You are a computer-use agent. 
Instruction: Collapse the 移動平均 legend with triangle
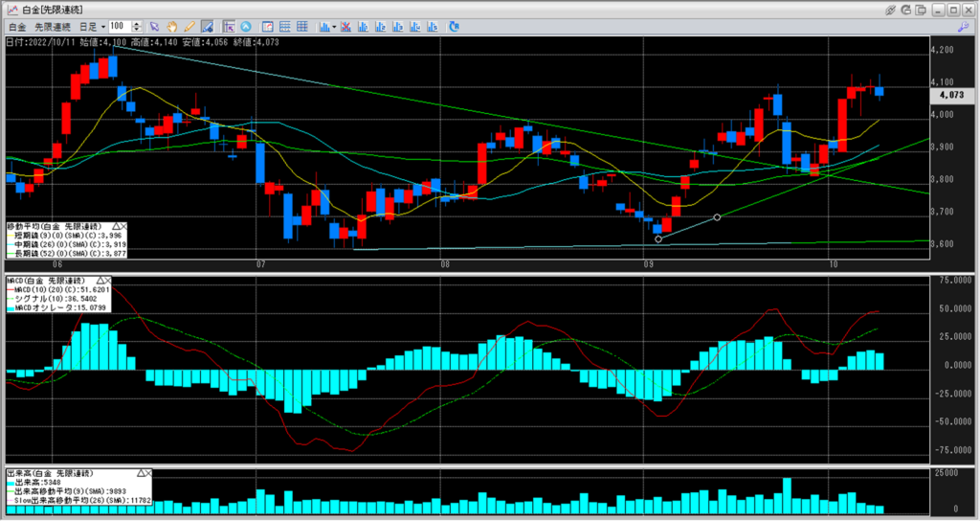pyautogui.click(x=116, y=226)
